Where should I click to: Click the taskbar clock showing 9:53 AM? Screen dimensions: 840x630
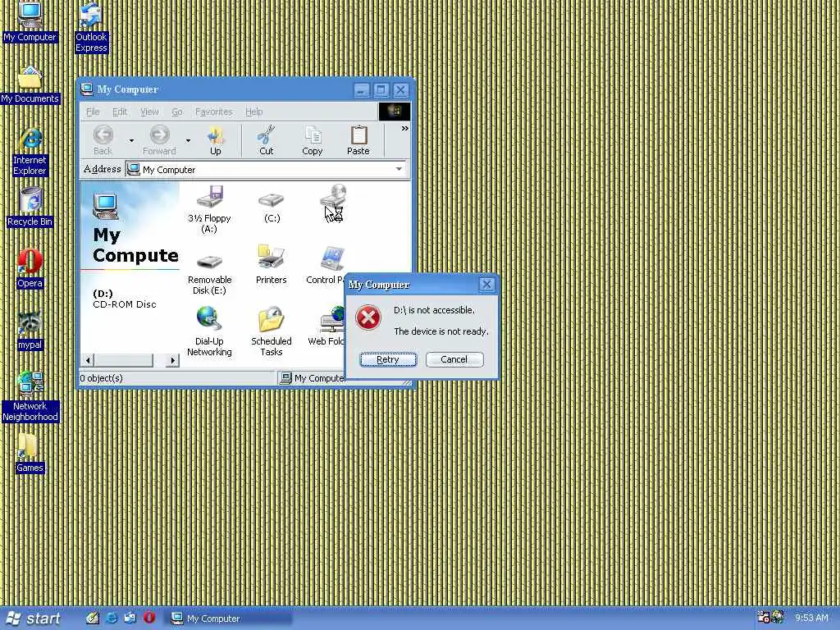(811, 619)
